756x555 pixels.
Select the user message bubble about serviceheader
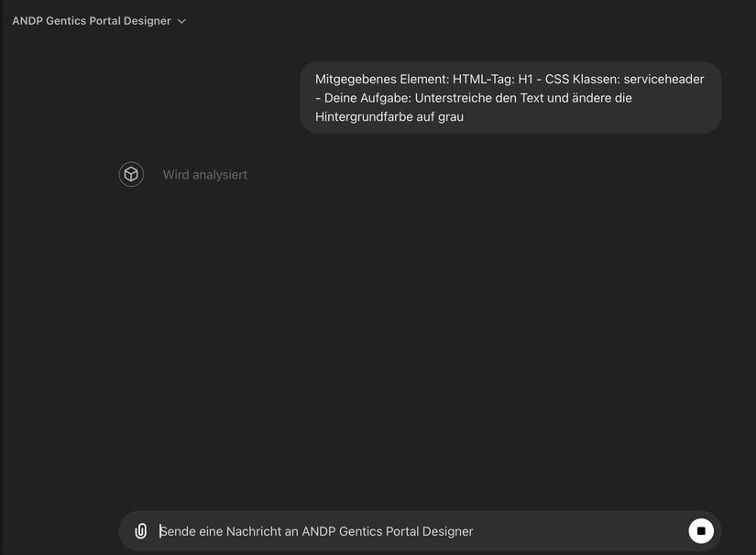(509, 98)
